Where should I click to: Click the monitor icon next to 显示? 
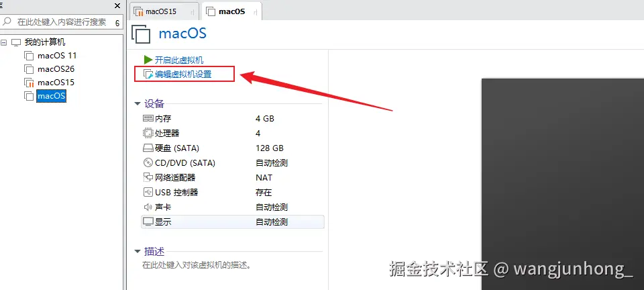[x=148, y=222]
